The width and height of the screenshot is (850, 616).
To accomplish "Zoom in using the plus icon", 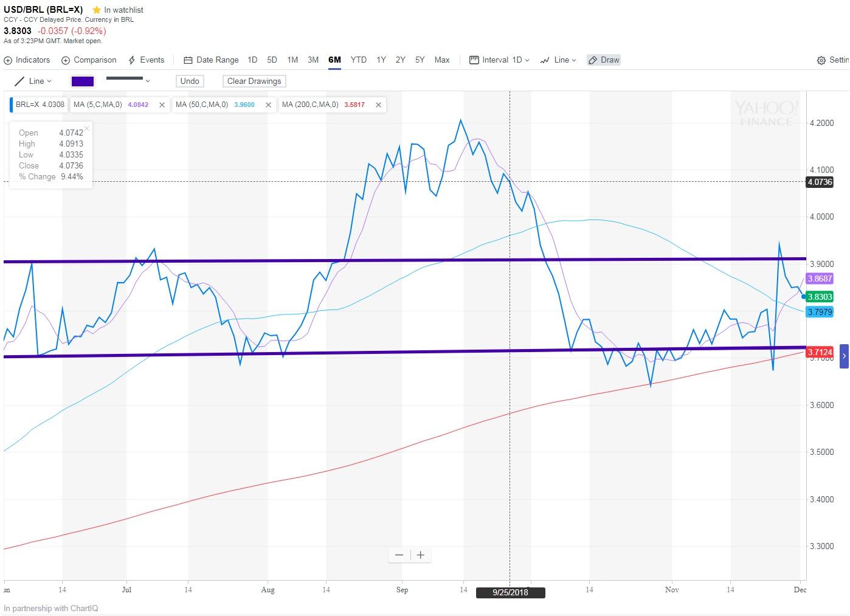I will (420, 555).
